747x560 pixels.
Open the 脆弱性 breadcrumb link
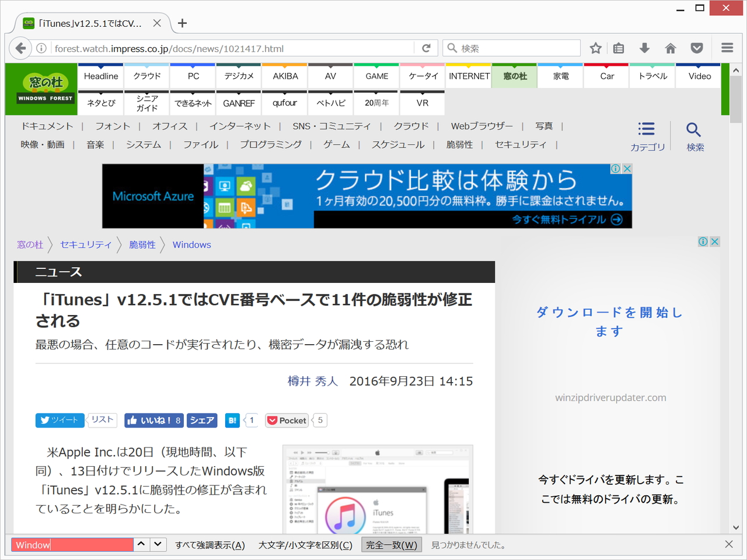pyautogui.click(x=142, y=244)
